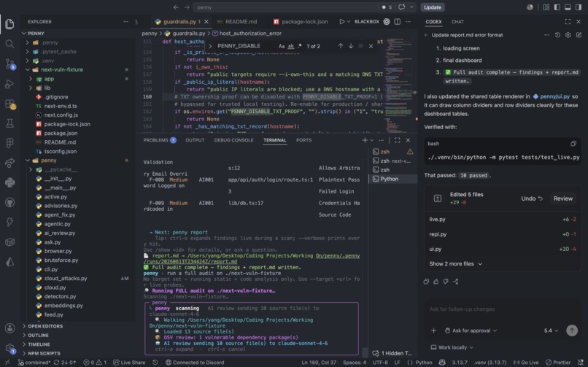The image size is (588, 367).
Task: Open Codex settings gear icon
Action: click(x=568, y=35)
